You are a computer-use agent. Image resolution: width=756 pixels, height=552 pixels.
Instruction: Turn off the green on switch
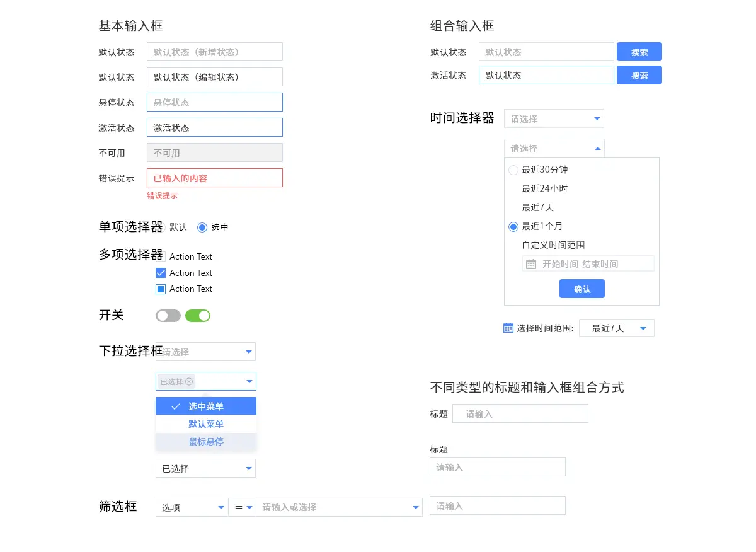tap(198, 316)
